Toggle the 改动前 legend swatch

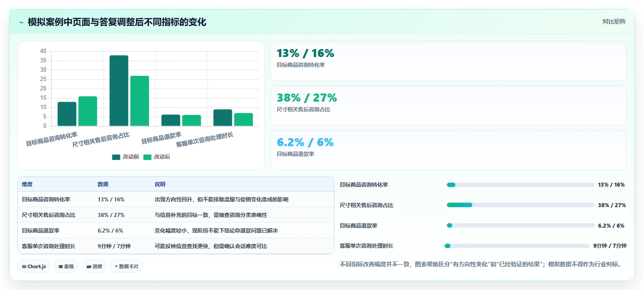click(116, 157)
